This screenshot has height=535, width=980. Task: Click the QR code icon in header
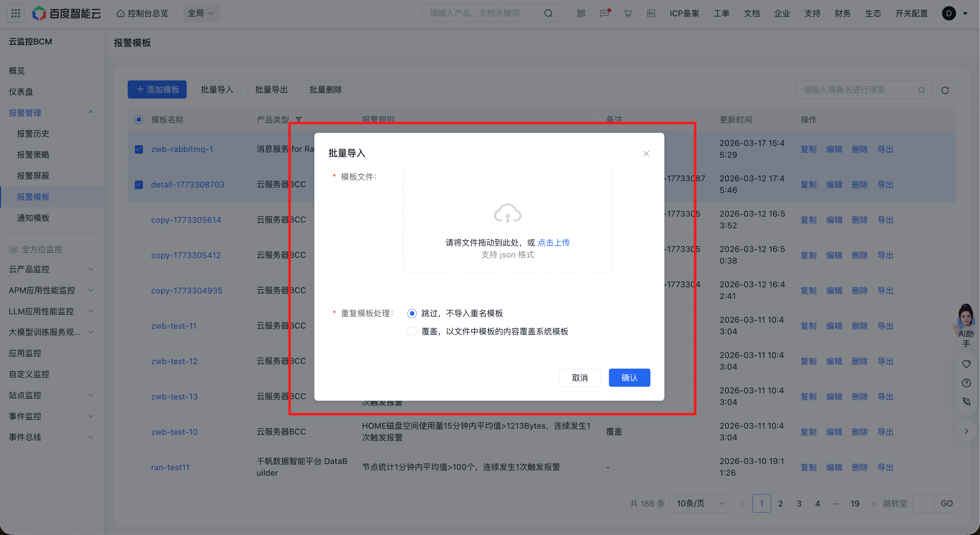tap(581, 13)
